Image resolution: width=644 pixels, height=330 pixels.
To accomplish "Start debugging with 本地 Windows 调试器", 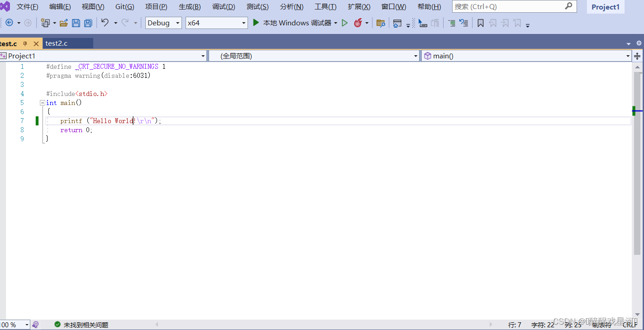I will point(294,23).
